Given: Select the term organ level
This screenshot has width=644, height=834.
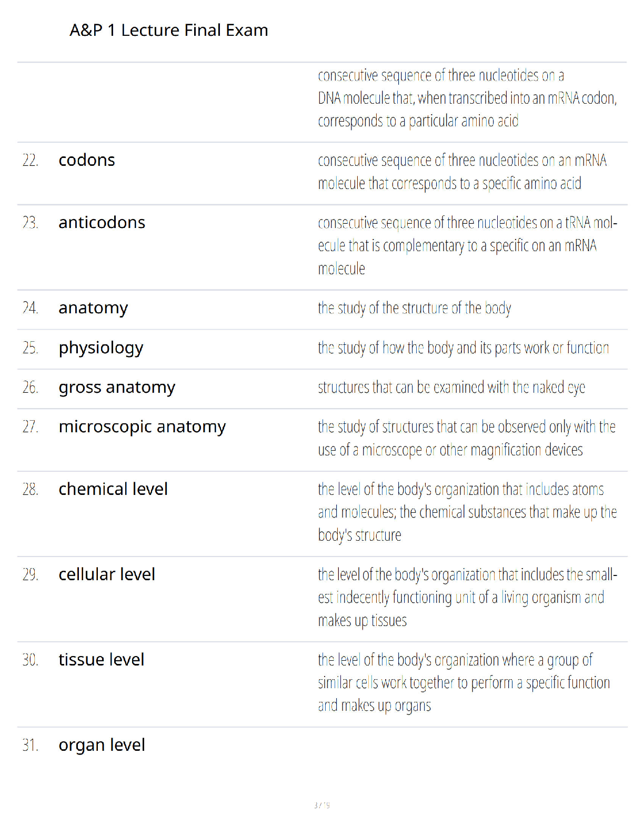Looking at the screenshot, I should tap(102, 746).
